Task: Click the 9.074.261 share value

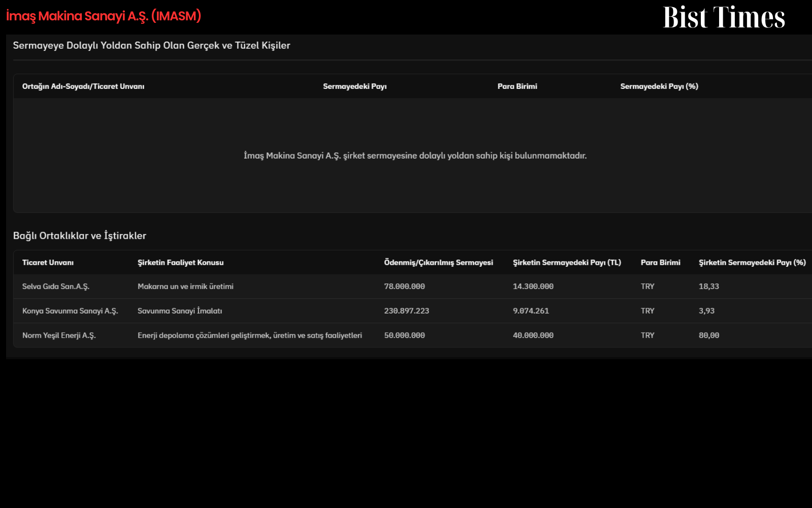Action: click(531, 311)
